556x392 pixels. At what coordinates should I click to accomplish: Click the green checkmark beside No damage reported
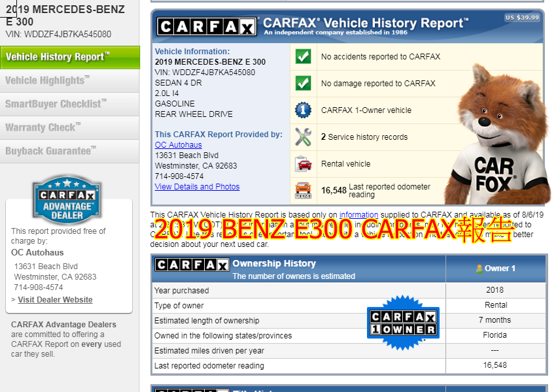click(303, 84)
